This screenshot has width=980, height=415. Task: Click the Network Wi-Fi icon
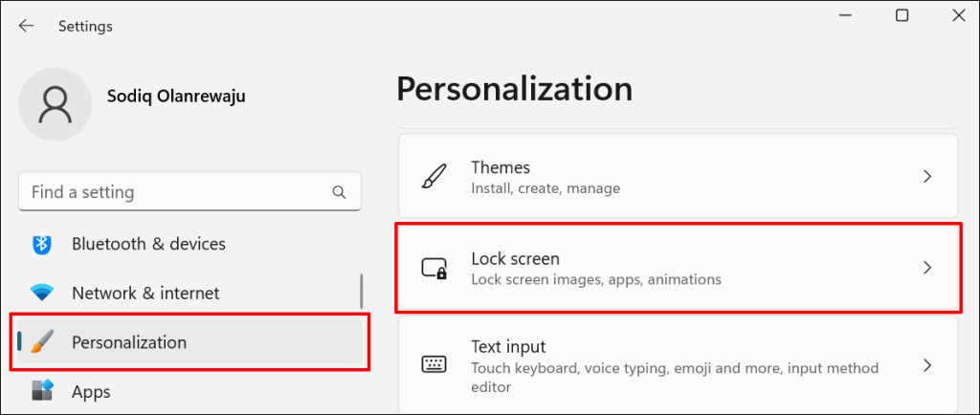42,293
